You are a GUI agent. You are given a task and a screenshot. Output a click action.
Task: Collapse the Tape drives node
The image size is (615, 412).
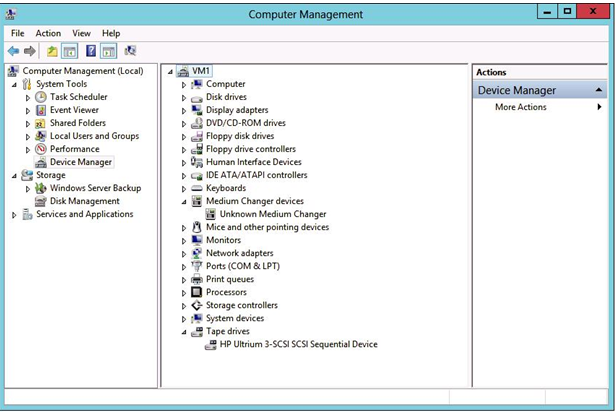(184, 332)
